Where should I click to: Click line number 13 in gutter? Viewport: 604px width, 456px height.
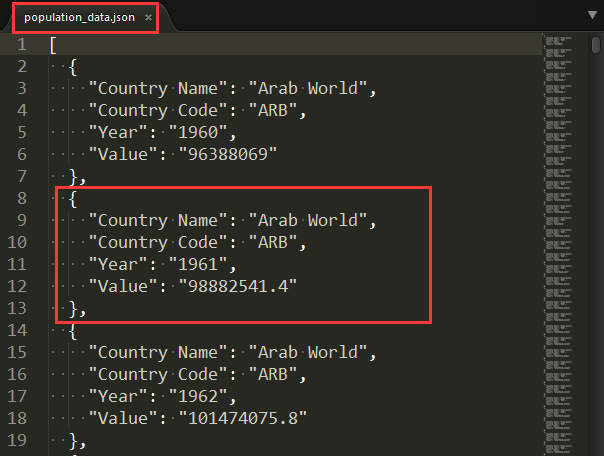tap(17, 309)
